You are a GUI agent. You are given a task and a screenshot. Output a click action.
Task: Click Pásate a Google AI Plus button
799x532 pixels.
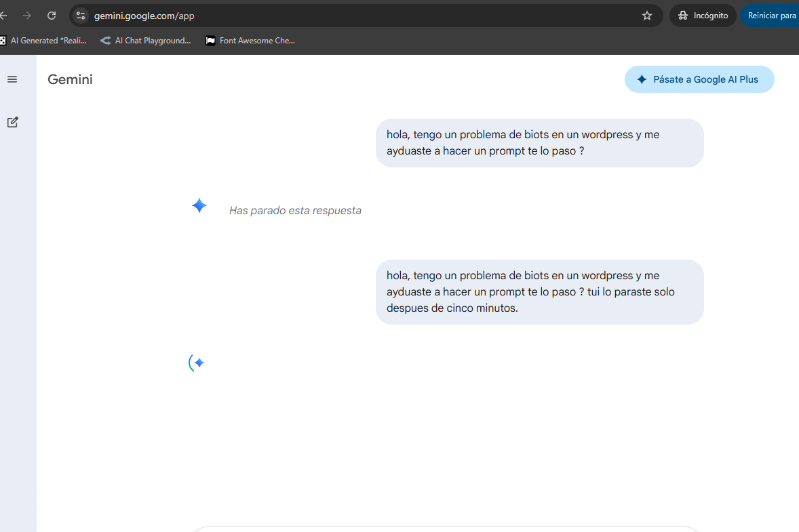click(x=699, y=79)
